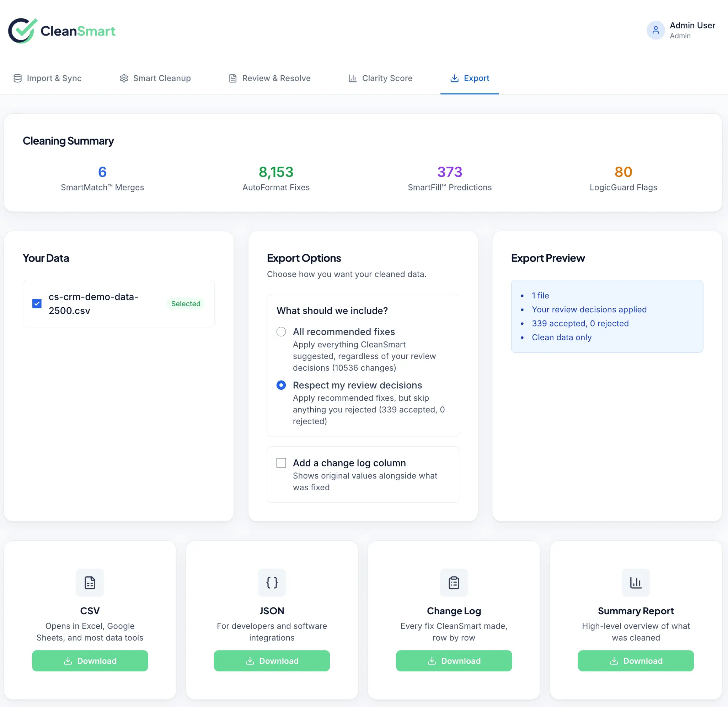728x707 pixels.
Task: Click the CSV file icon
Action: click(90, 583)
